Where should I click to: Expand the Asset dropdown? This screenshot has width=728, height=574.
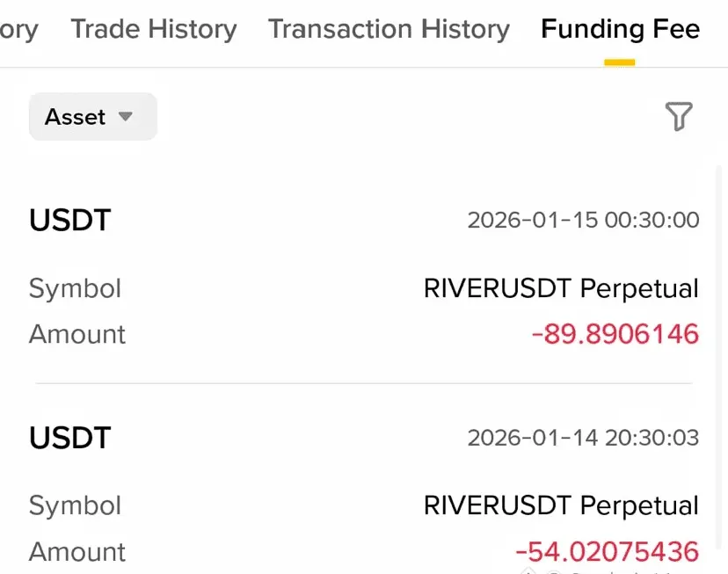pyautogui.click(x=93, y=117)
